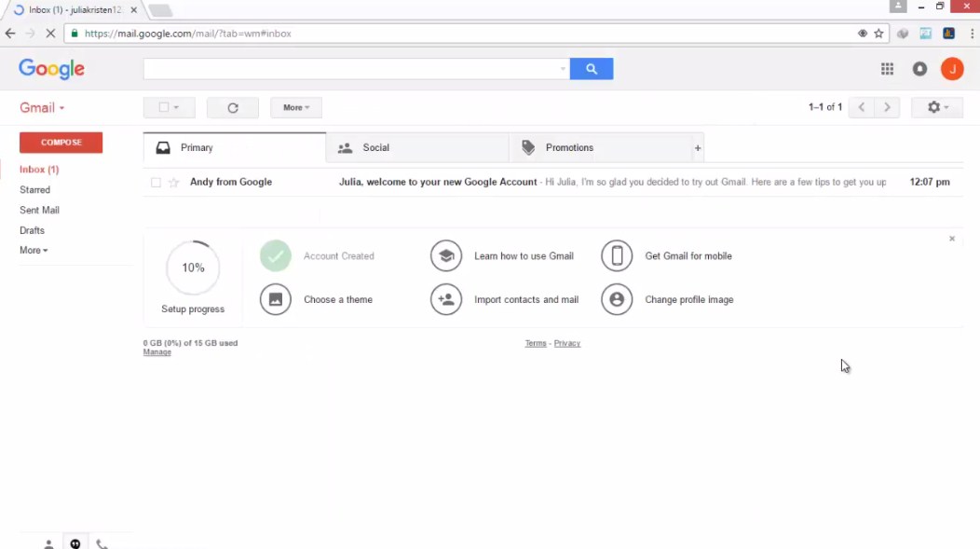Viewport: 980px width, 549px height.
Task: Tick the Andy from Google email checkbox
Action: (x=156, y=183)
